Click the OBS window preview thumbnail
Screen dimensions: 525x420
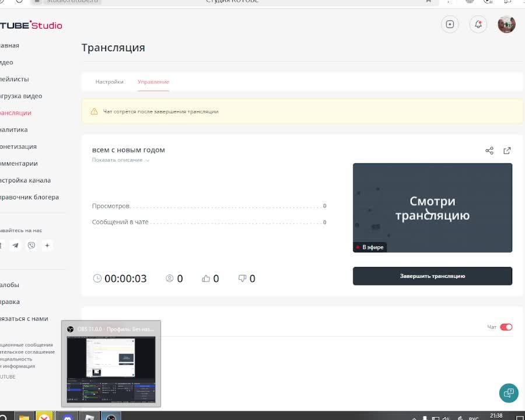pos(111,370)
